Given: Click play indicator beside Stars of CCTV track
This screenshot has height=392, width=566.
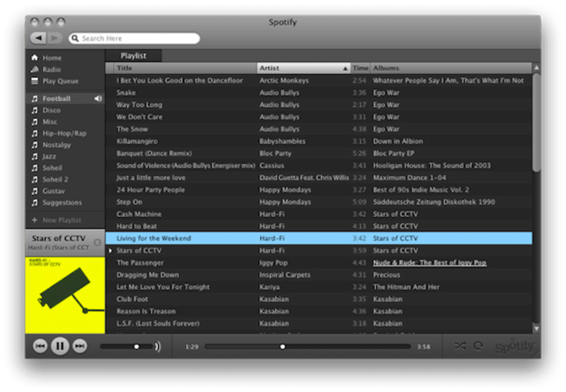Looking at the screenshot, I should click(111, 250).
